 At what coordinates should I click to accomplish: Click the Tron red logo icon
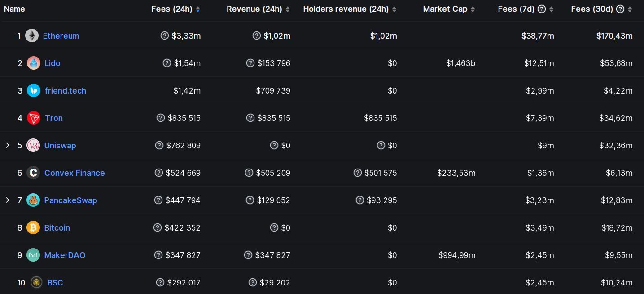click(x=34, y=118)
